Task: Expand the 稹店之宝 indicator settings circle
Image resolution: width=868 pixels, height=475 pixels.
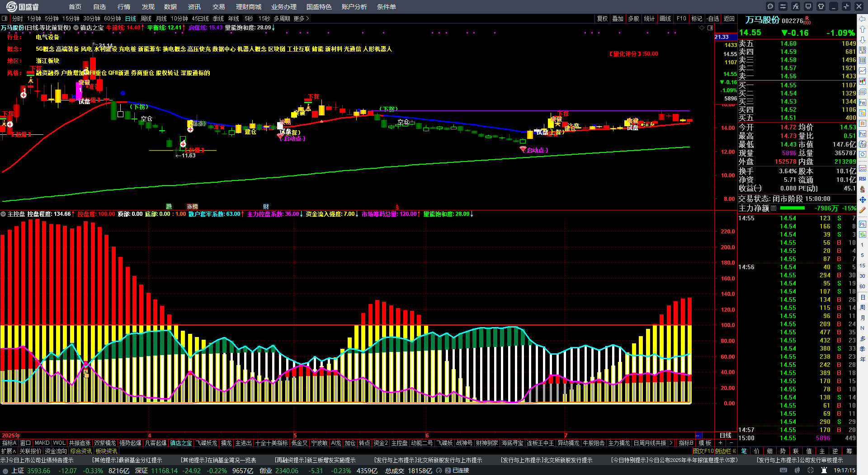Action: [76, 28]
